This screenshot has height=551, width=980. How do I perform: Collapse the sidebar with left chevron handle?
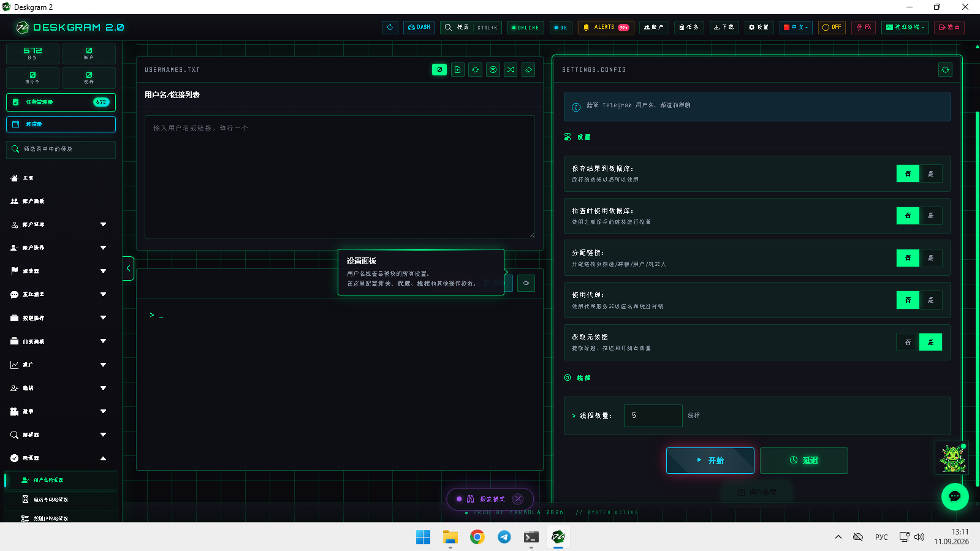click(128, 268)
